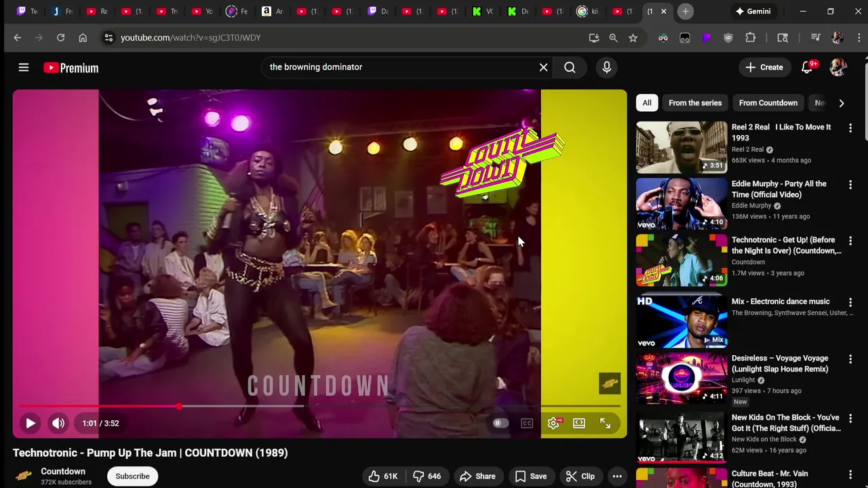Open options for Desireless Voyage Voyage video
Image resolution: width=868 pixels, height=488 pixels.
coord(850,359)
